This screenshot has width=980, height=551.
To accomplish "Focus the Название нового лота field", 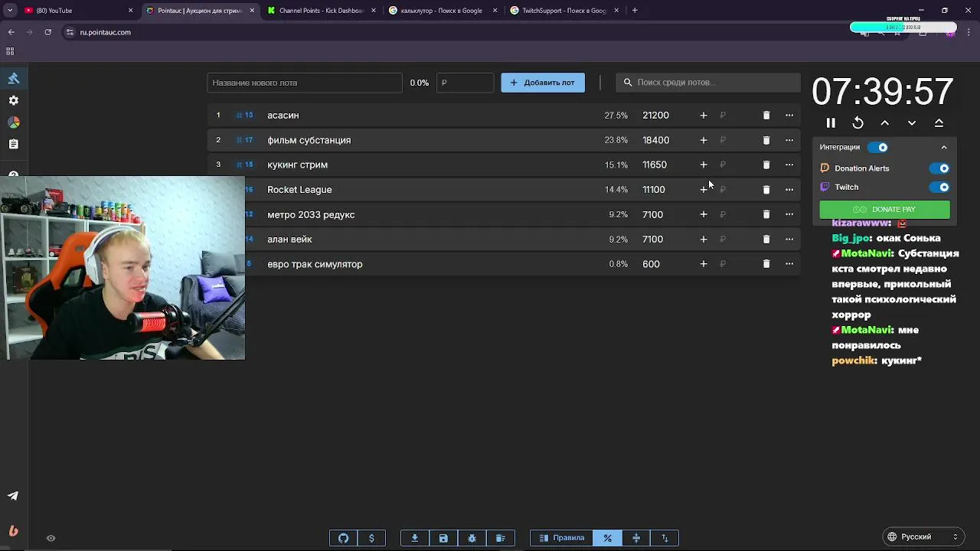I will [x=304, y=83].
